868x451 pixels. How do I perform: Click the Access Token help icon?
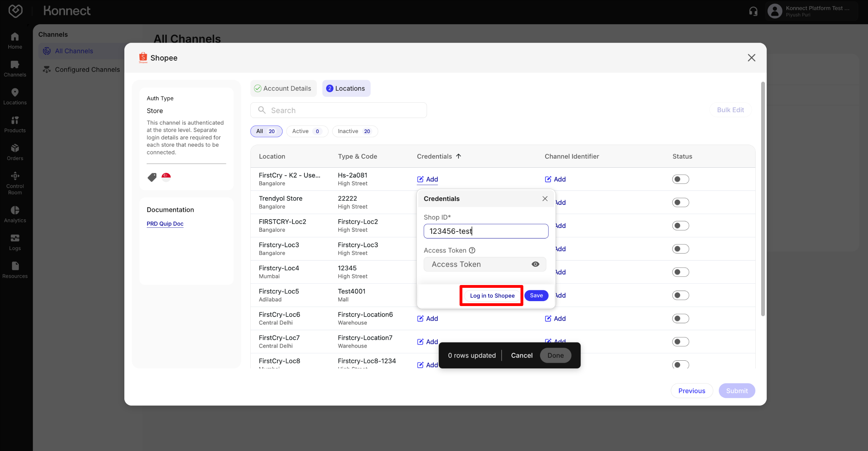tap(472, 250)
